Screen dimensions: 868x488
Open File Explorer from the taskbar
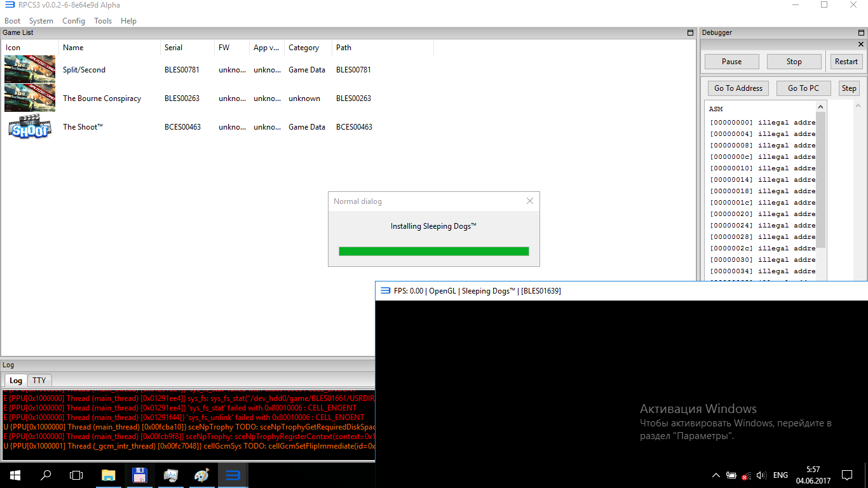pos(109,475)
